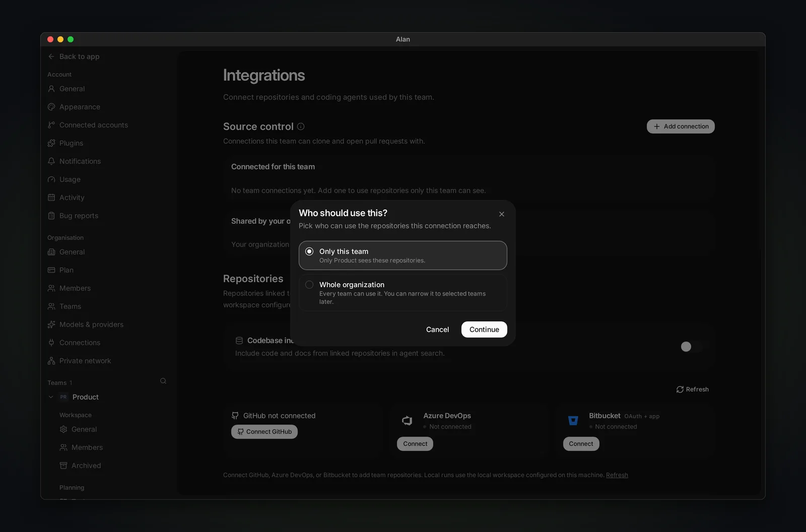Connect Bitbucket
The width and height of the screenshot is (806, 532).
click(x=581, y=444)
